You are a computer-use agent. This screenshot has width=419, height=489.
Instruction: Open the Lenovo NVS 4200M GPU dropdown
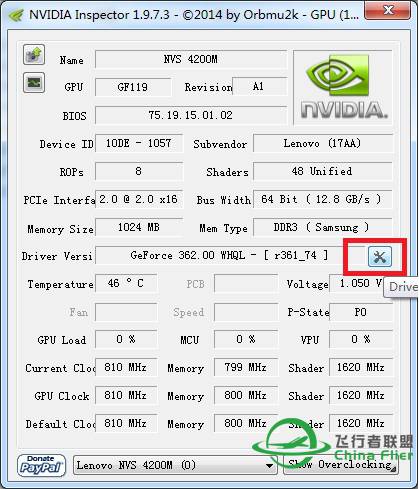click(175, 465)
